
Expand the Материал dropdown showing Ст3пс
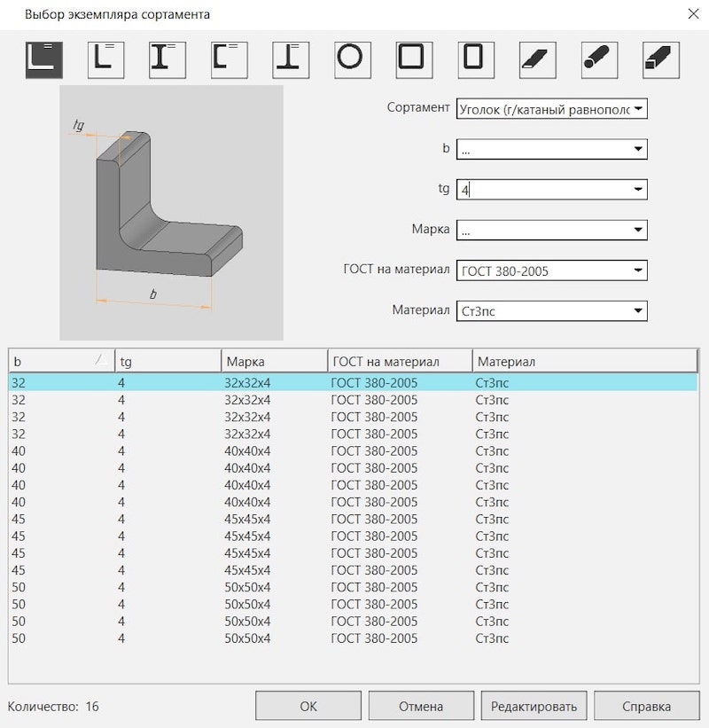[638, 310]
